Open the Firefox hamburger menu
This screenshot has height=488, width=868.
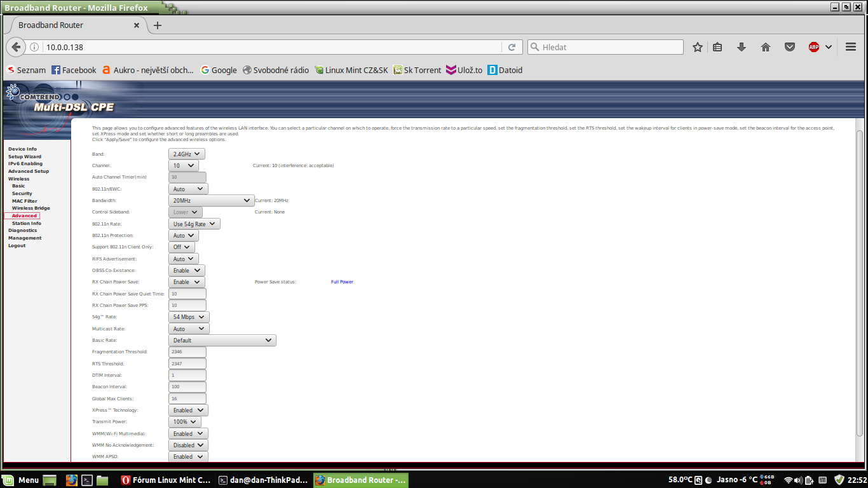tap(851, 47)
